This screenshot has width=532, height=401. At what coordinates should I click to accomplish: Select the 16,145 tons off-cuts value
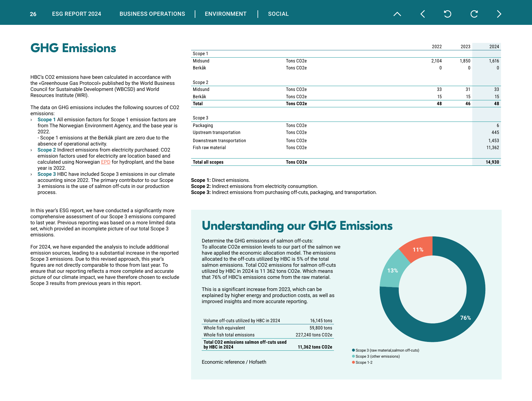tap(321, 321)
